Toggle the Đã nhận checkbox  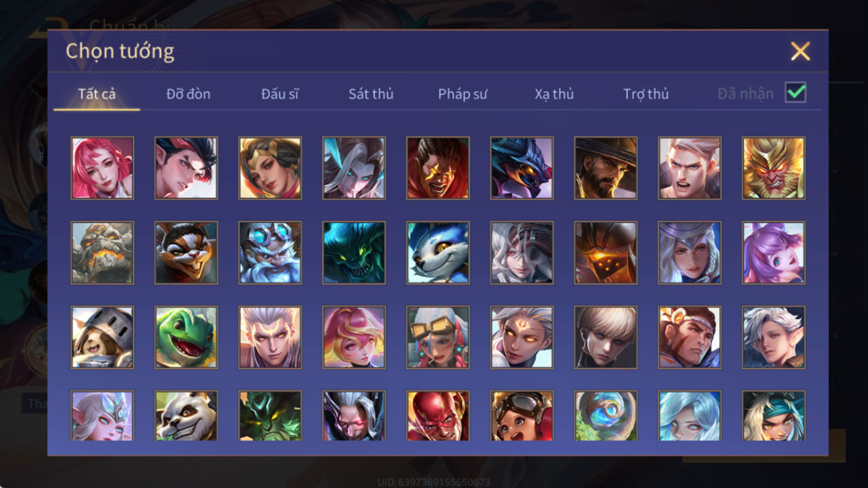pos(796,92)
